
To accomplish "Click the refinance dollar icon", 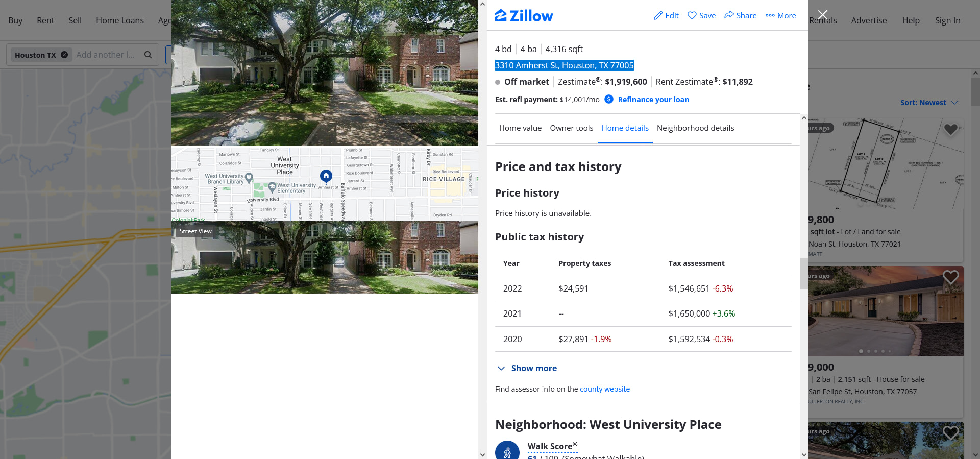I will tap(609, 99).
